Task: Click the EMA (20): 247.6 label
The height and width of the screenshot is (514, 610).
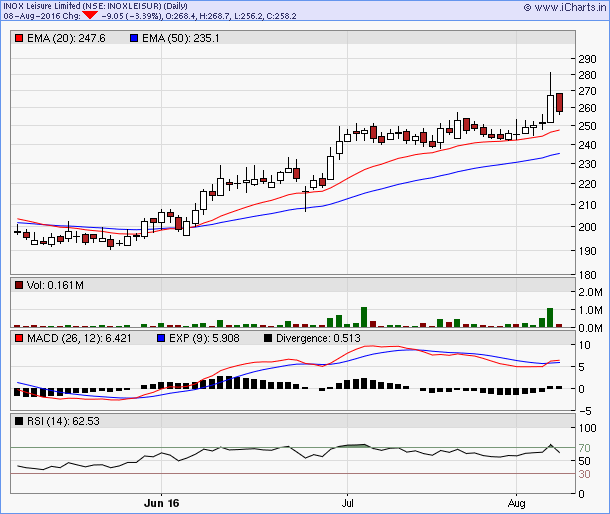Action: (66, 38)
